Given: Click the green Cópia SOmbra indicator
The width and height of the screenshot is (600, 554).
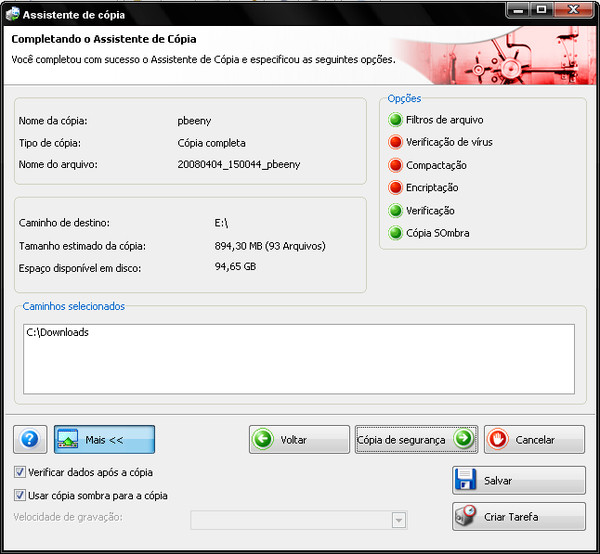Looking at the screenshot, I should (x=395, y=233).
